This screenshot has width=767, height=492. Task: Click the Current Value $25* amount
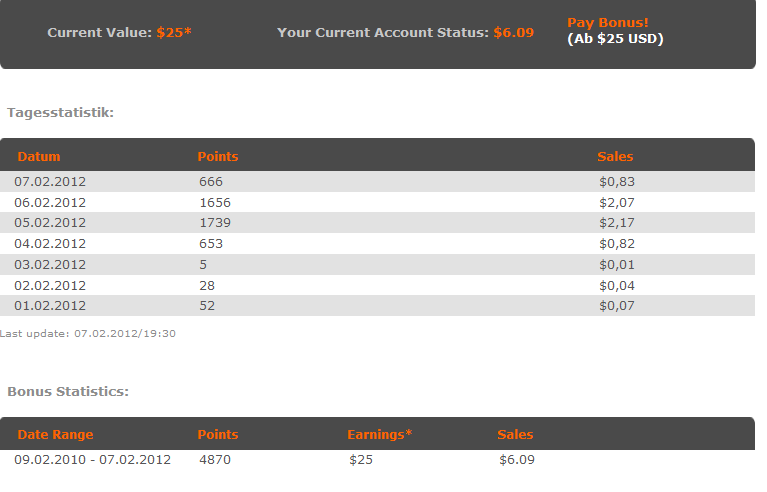click(174, 32)
